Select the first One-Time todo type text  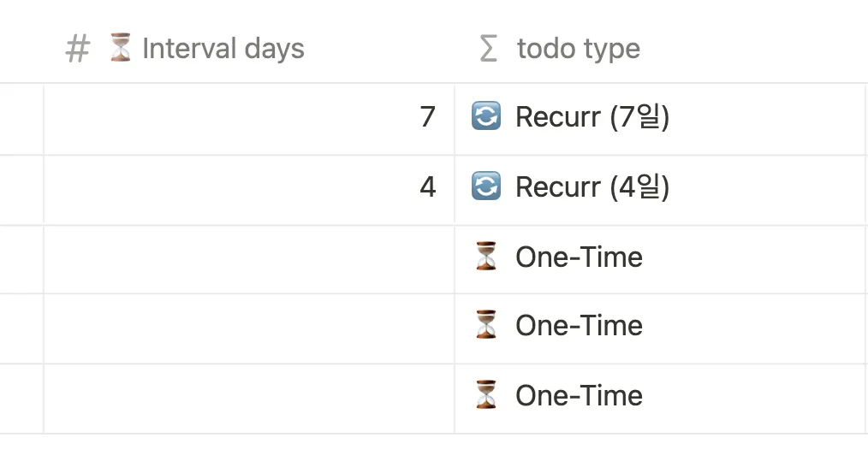click(x=579, y=257)
